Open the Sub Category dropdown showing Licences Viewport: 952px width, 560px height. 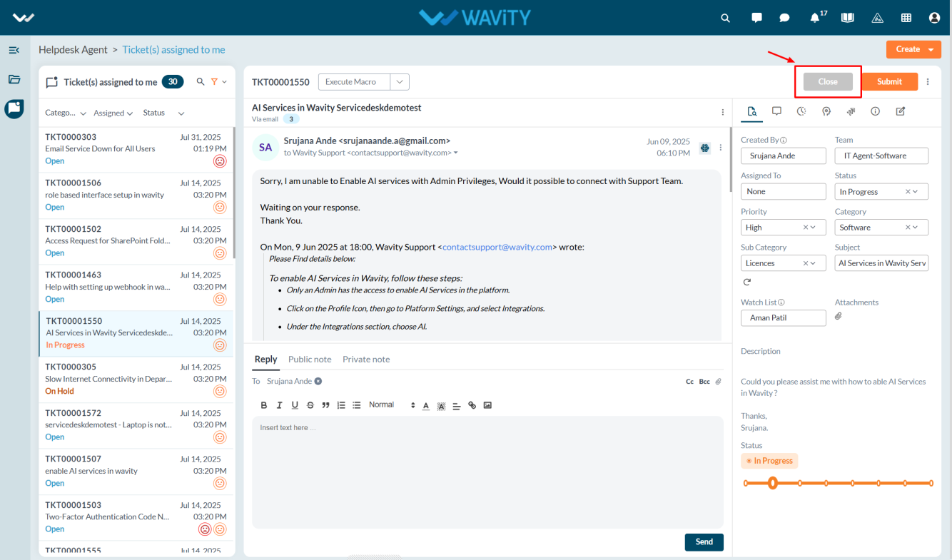tap(783, 263)
